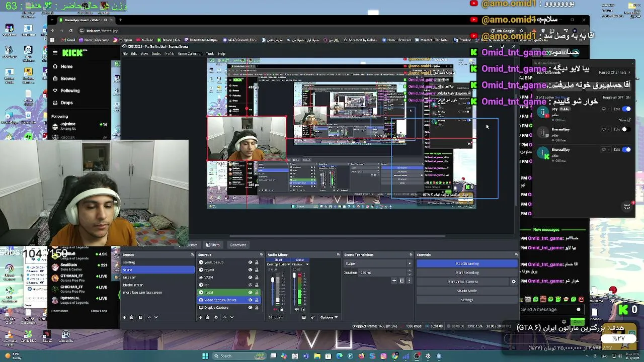This screenshot has width=644, height=362.
Task: Click Desktop Audio volume fader
Action: pyautogui.click(x=273, y=280)
